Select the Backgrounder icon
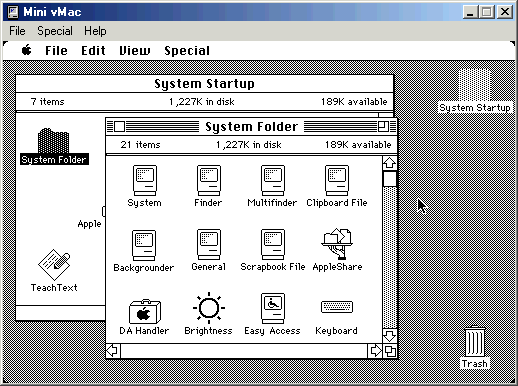The image size is (518, 386). coord(144,245)
